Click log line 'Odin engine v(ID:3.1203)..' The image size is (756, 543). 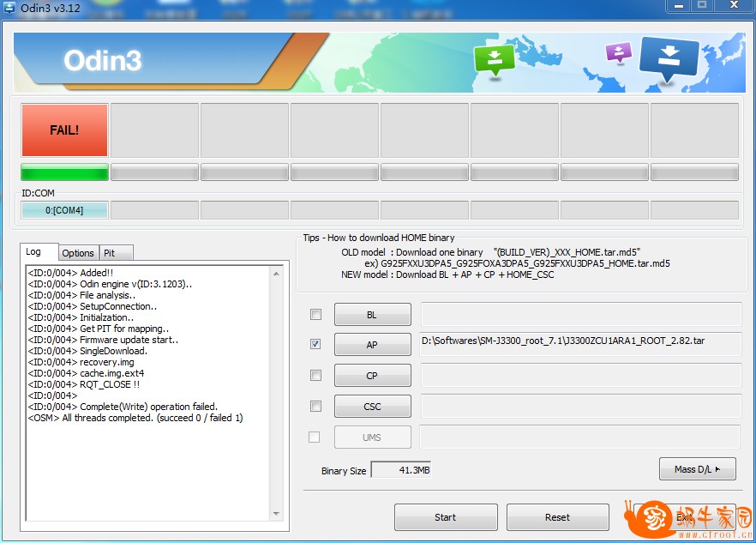(110, 284)
